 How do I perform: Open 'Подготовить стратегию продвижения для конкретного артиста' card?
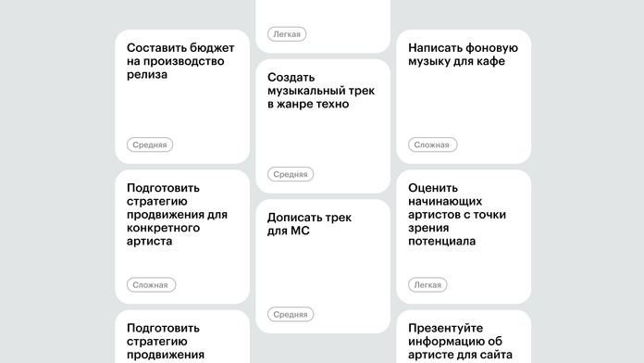click(x=182, y=237)
